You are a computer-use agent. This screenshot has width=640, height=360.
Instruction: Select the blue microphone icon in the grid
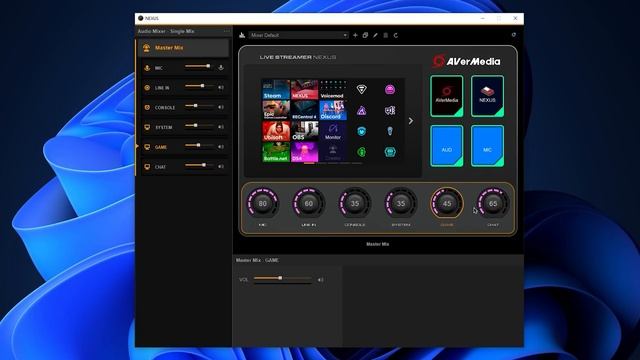[x=390, y=131]
